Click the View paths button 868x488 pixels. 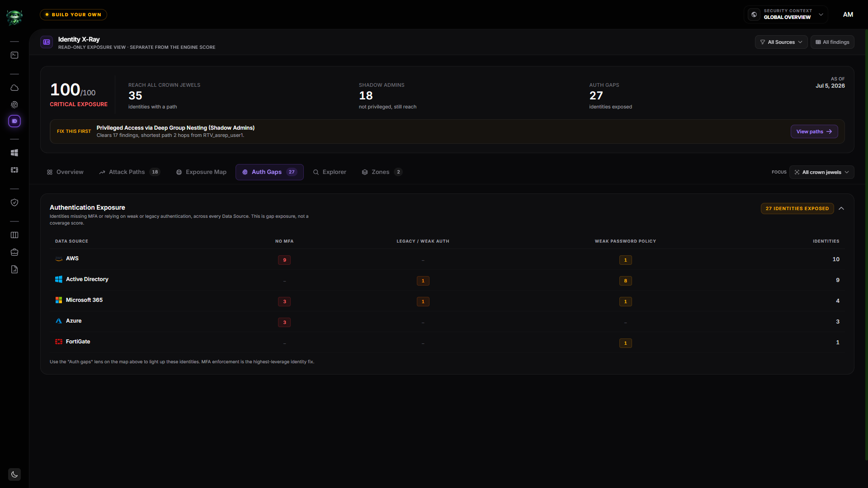814,131
